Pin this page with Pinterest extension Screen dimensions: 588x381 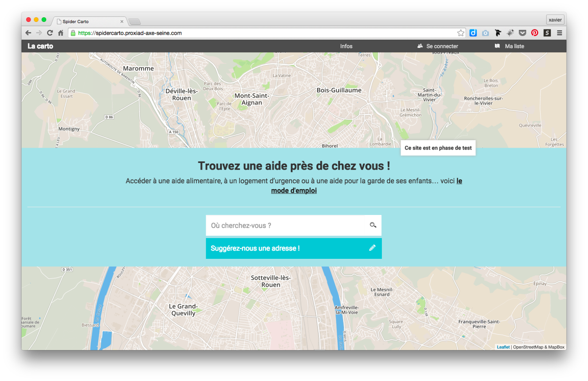[535, 33]
